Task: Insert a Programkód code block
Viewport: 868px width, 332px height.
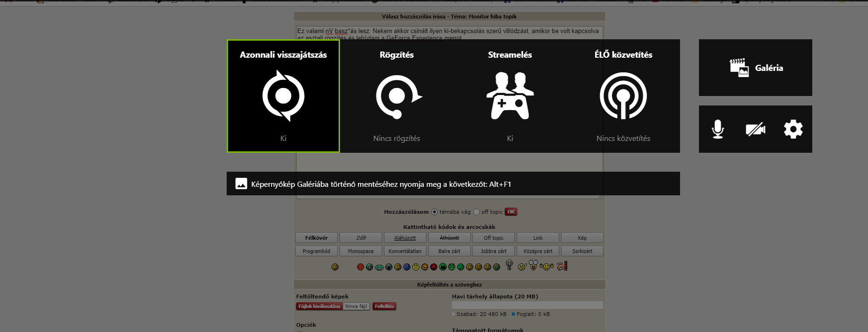Action: (x=316, y=251)
